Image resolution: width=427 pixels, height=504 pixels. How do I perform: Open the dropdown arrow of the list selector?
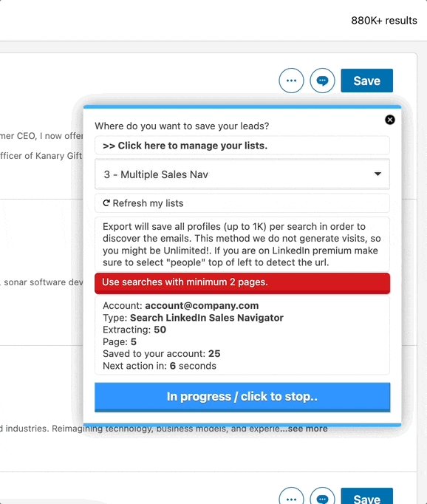(x=378, y=174)
